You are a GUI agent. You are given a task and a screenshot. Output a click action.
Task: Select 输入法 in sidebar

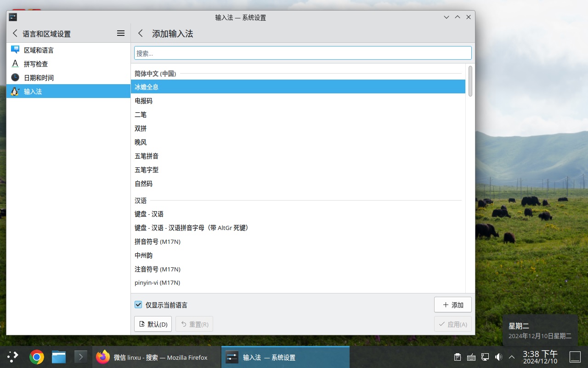coord(68,91)
